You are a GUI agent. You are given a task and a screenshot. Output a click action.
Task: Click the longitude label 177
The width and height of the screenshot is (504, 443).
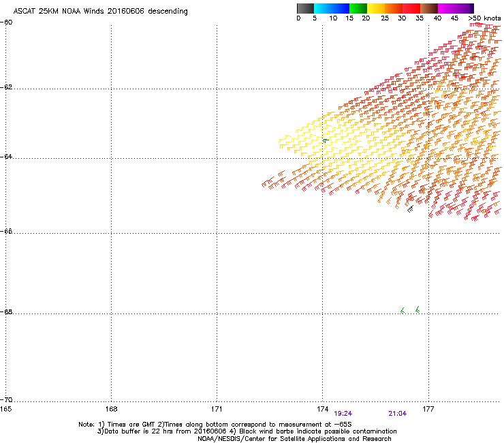coord(428,409)
